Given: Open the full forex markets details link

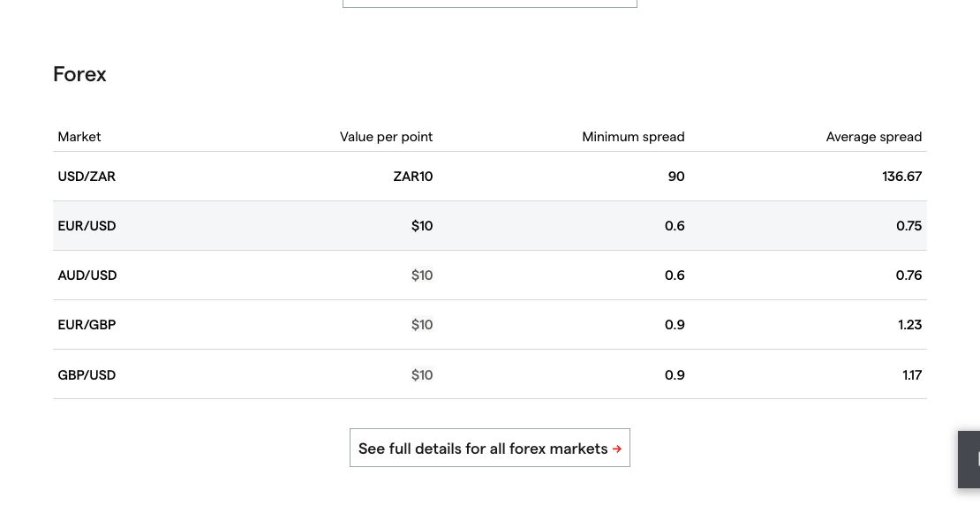Looking at the screenshot, I should tap(489, 448).
